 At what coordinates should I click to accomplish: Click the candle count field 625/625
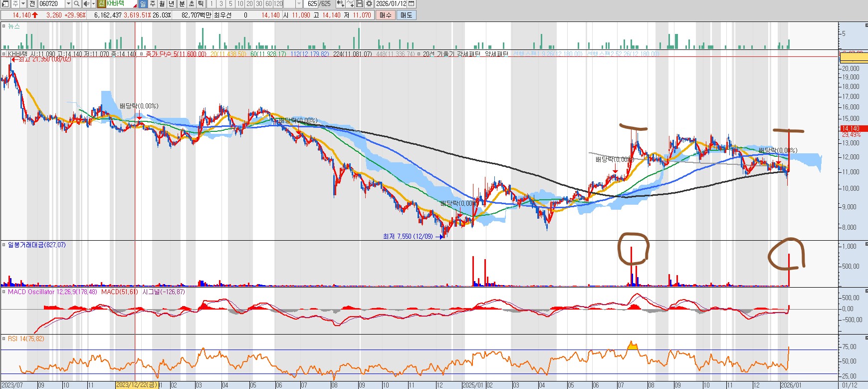click(318, 3)
